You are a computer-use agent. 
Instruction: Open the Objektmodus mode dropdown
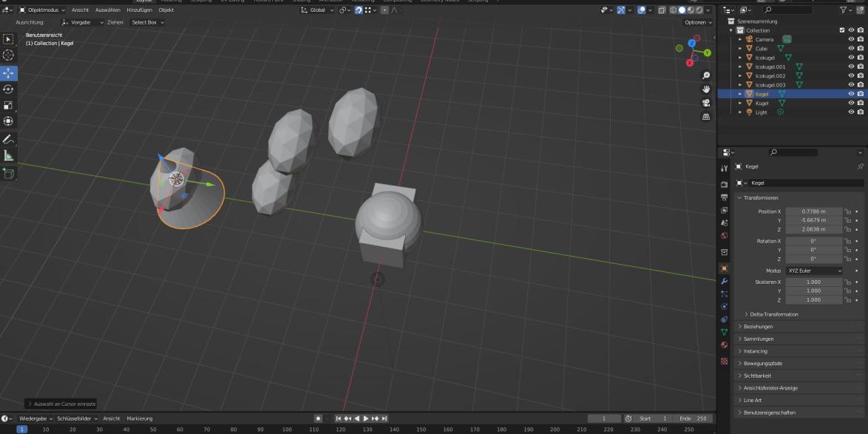[x=42, y=10]
